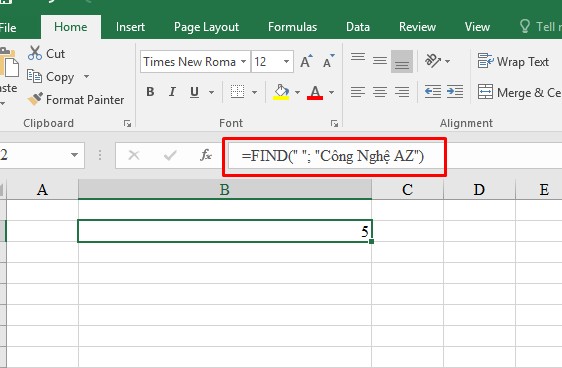Screen dimensions: 562x368
Task: Align text left
Action: [358, 92]
